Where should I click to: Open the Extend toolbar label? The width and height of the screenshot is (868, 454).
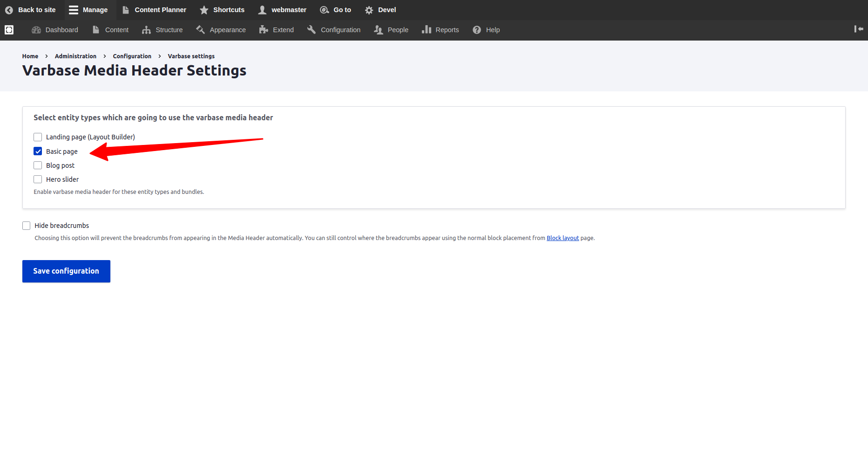283,30
